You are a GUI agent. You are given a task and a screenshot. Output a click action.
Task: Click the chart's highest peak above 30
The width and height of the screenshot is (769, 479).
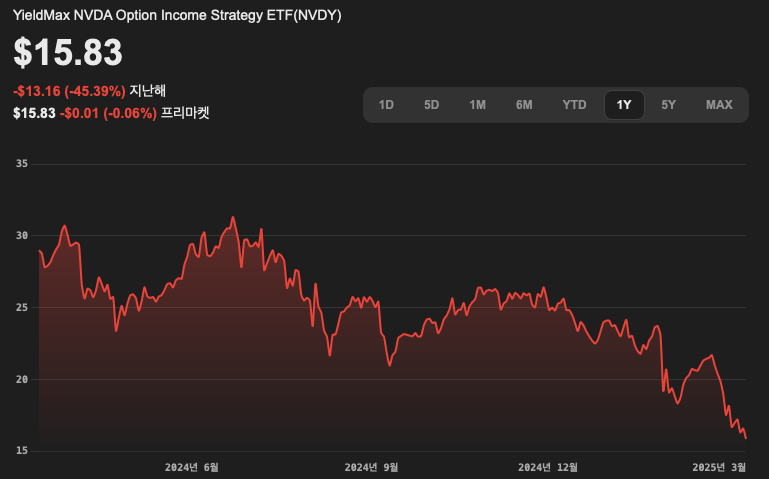pos(233,217)
